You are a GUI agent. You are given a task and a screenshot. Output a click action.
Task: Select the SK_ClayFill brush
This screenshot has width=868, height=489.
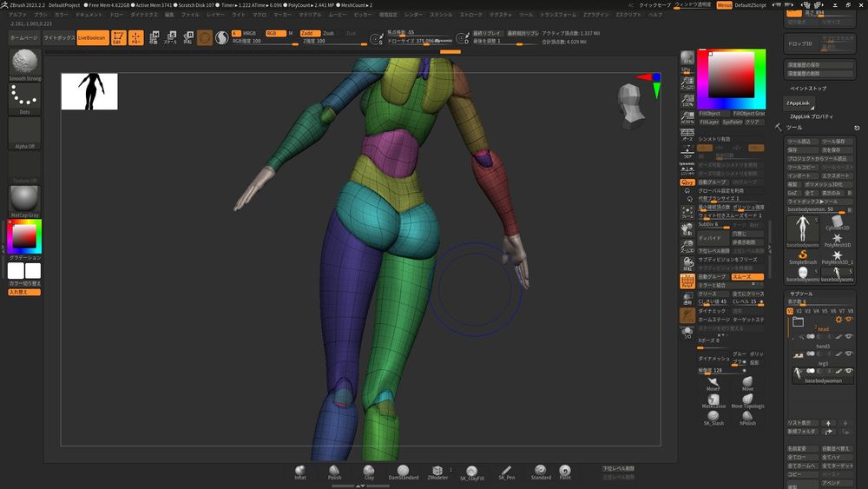coord(471,472)
